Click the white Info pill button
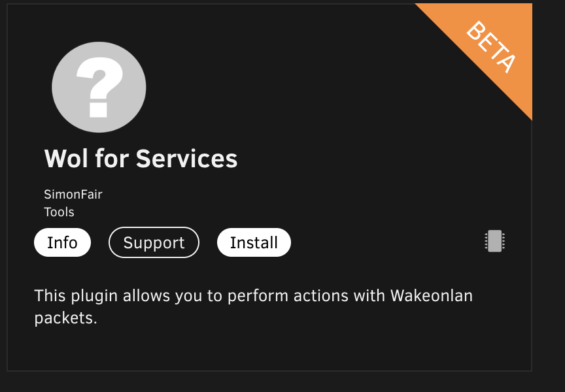The height and width of the screenshot is (392, 565). 62,242
